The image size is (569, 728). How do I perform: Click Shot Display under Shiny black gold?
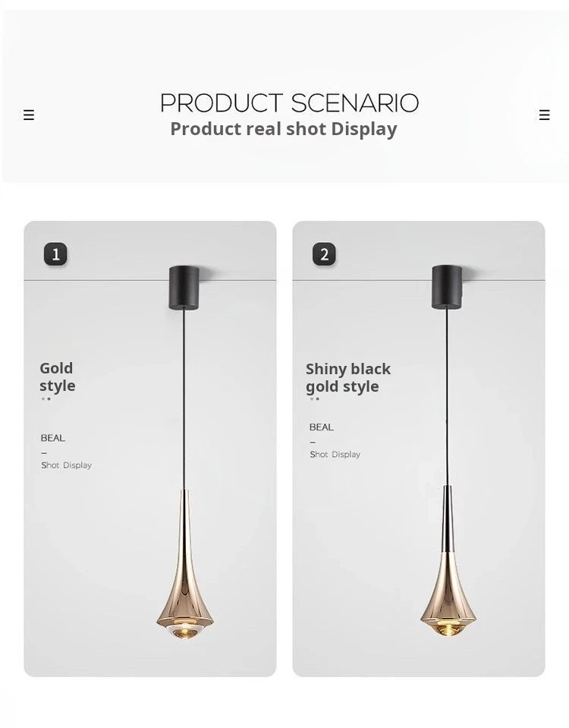coord(335,455)
